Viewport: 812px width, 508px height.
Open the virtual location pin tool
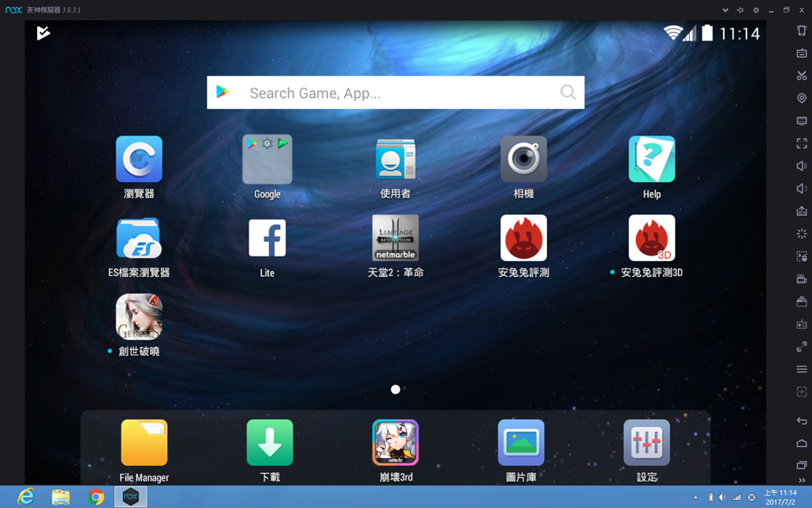pos(802,98)
